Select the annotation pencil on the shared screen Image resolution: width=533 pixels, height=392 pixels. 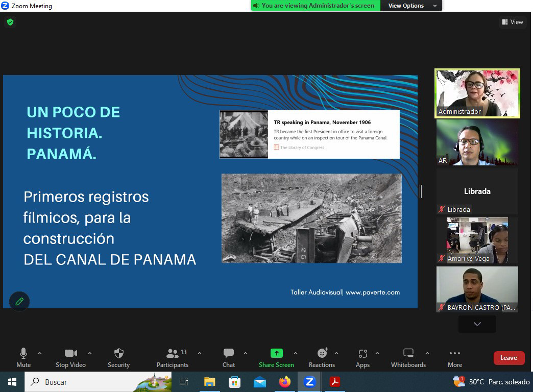19,301
